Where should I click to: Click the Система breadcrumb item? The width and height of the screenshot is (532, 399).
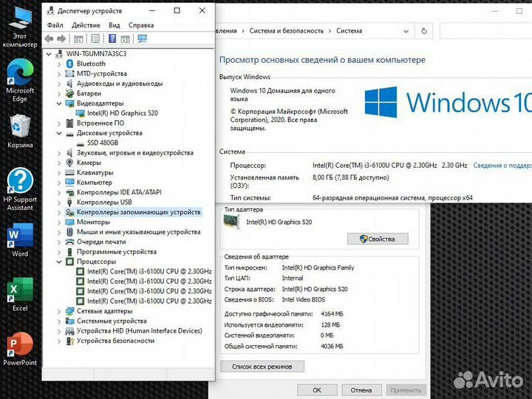349,31
